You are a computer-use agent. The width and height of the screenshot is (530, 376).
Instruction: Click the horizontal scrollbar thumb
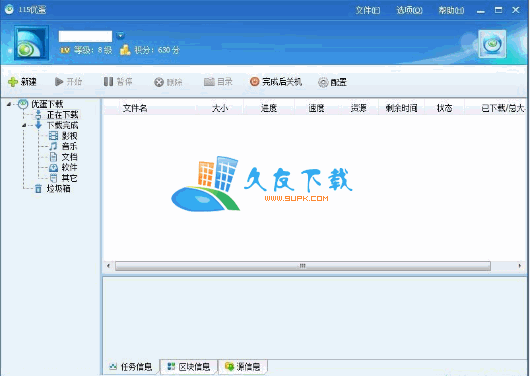[303, 266]
